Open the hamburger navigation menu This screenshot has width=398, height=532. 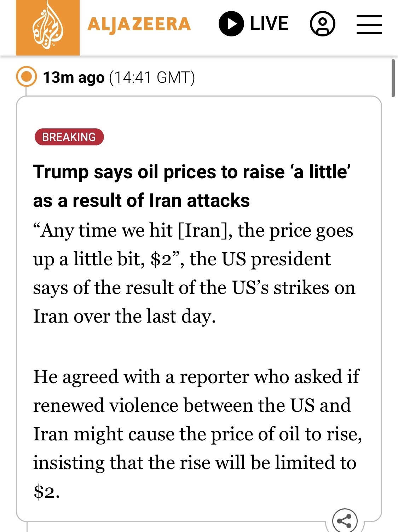[x=369, y=24]
